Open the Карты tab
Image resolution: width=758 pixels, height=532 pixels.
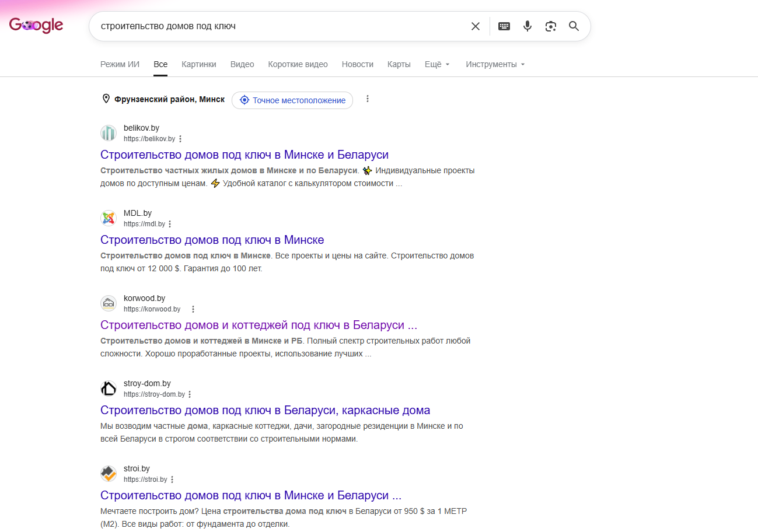[x=399, y=64]
